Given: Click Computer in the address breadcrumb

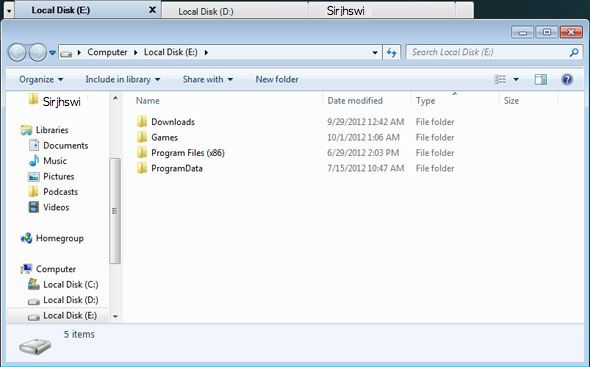Looking at the screenshot, I should 107,52.
